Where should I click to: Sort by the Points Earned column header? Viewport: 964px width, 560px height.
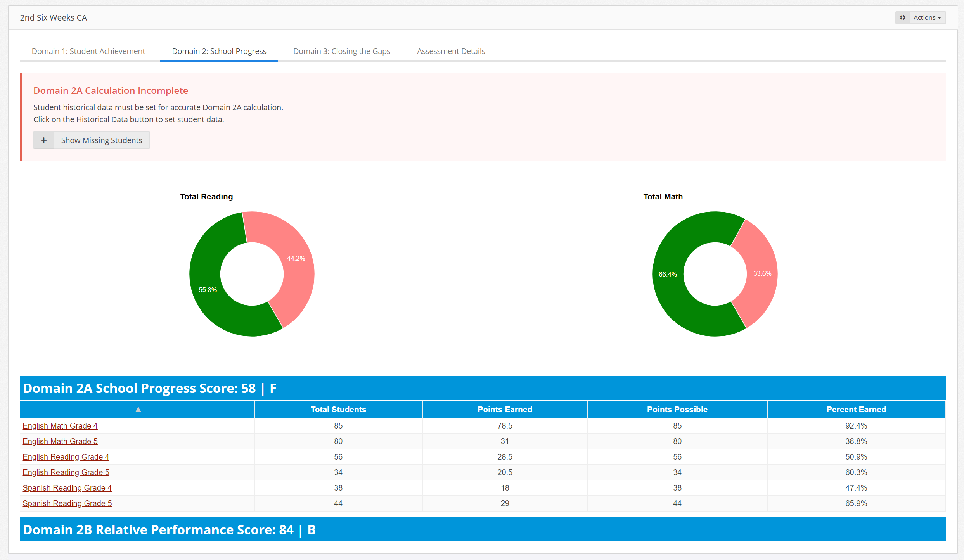pos(504,410)
